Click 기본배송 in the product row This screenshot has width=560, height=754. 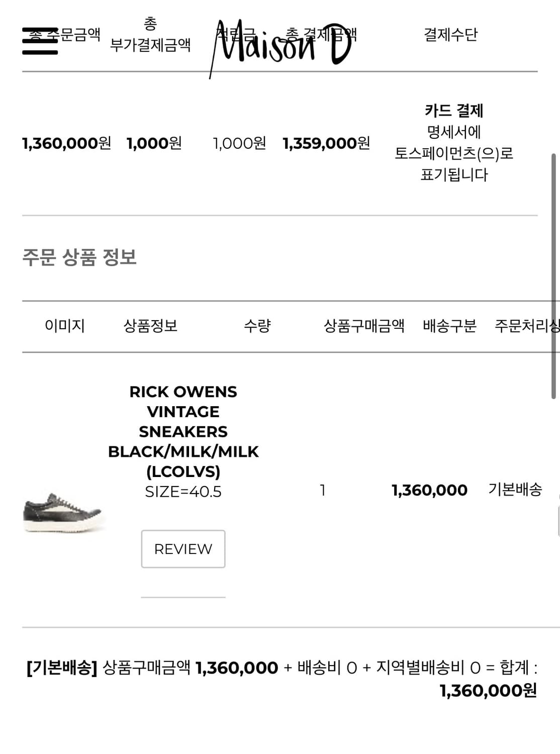(515, 489)
